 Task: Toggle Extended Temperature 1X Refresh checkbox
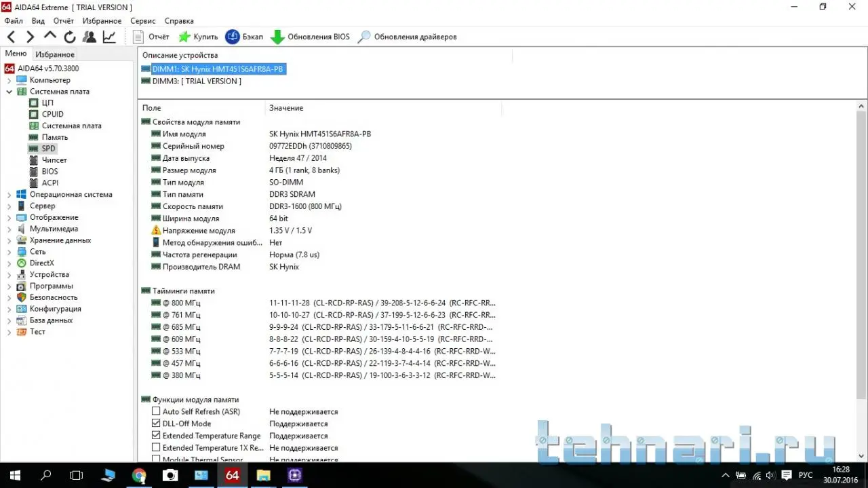tap(156, 448)
